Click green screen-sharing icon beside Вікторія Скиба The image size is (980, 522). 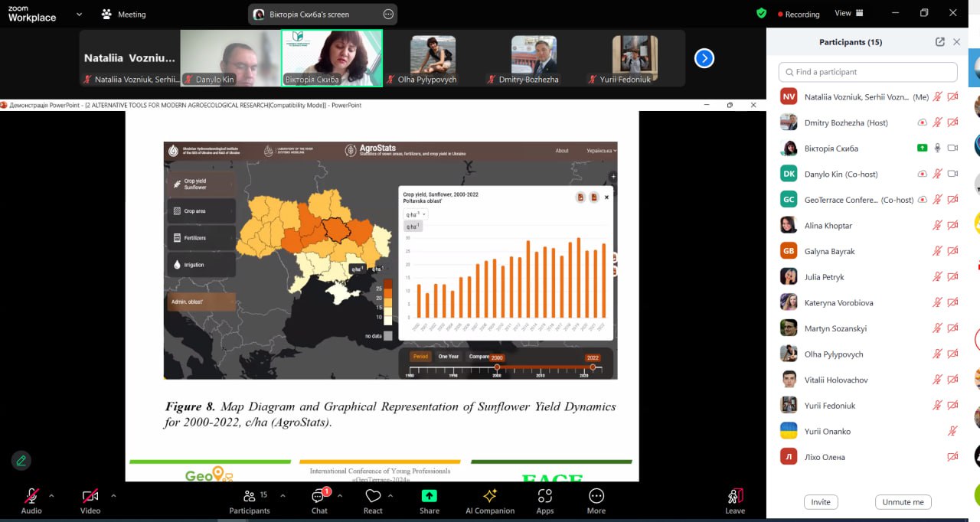pos(923,148)
